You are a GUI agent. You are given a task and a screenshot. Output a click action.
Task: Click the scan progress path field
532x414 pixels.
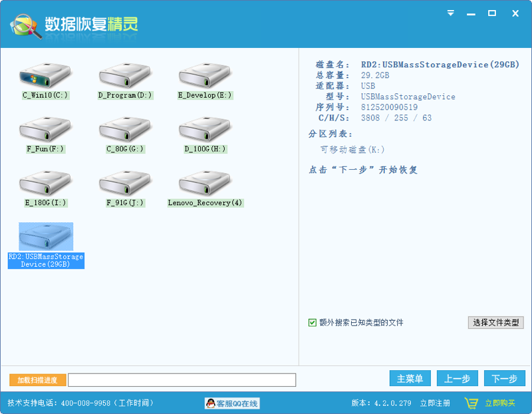point(182,380)
